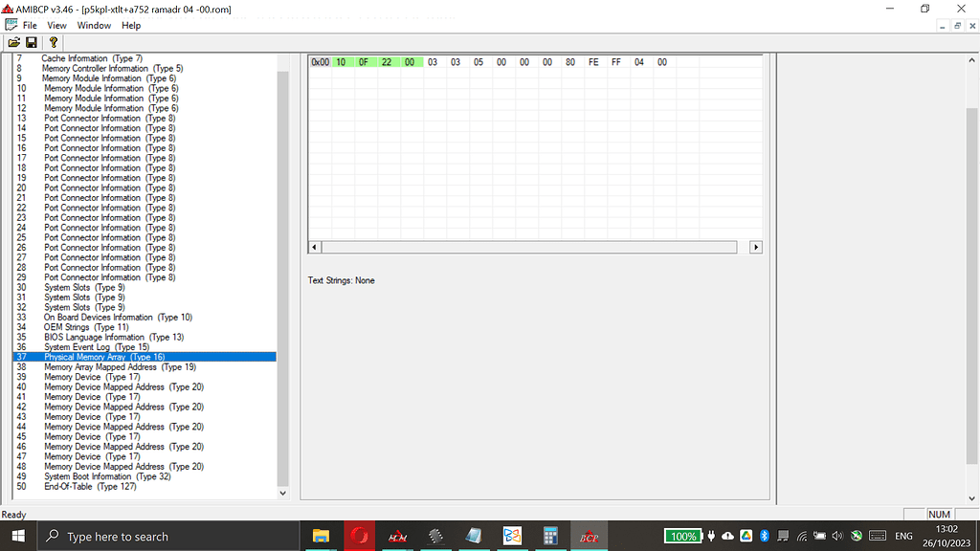Select On Board Devices Information (Type 10)
Screen dimensions: 980x551
pyautogui.click(x=118, y=318)
